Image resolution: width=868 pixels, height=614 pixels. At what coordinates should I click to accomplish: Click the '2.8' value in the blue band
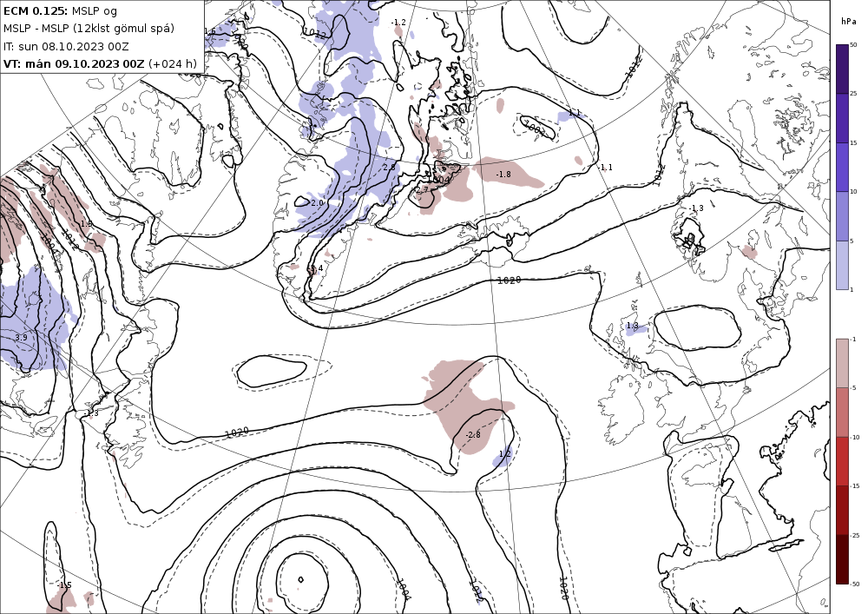389,168
